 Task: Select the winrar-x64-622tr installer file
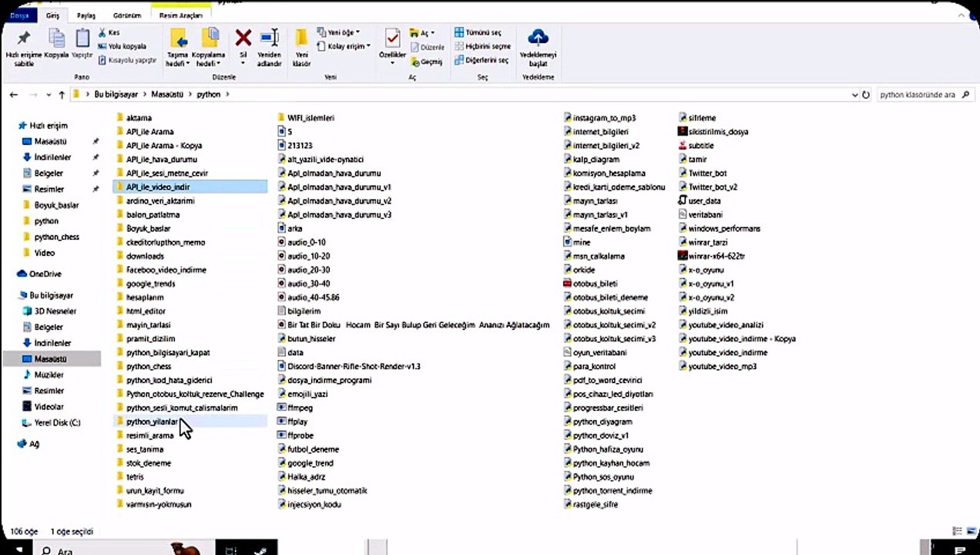tap(711, 256)
